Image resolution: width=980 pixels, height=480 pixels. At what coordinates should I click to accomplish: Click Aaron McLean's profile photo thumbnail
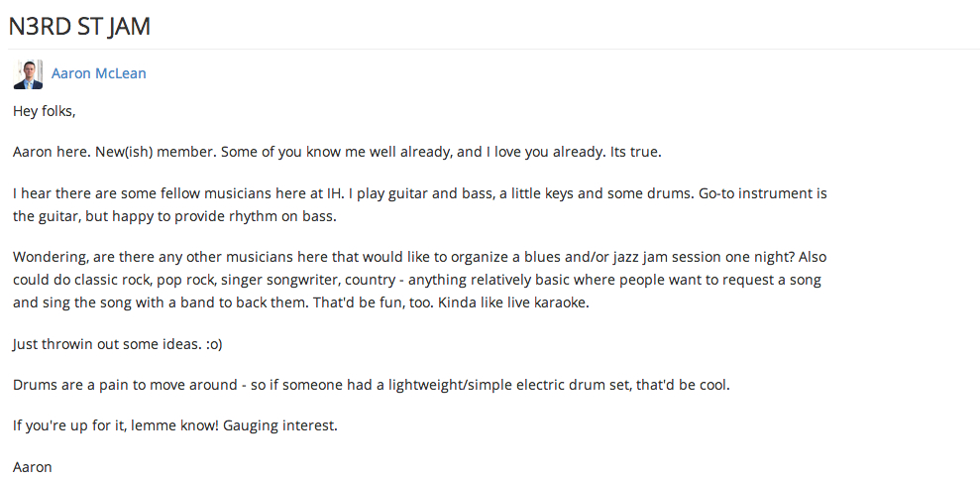click(x=28, y=74)
